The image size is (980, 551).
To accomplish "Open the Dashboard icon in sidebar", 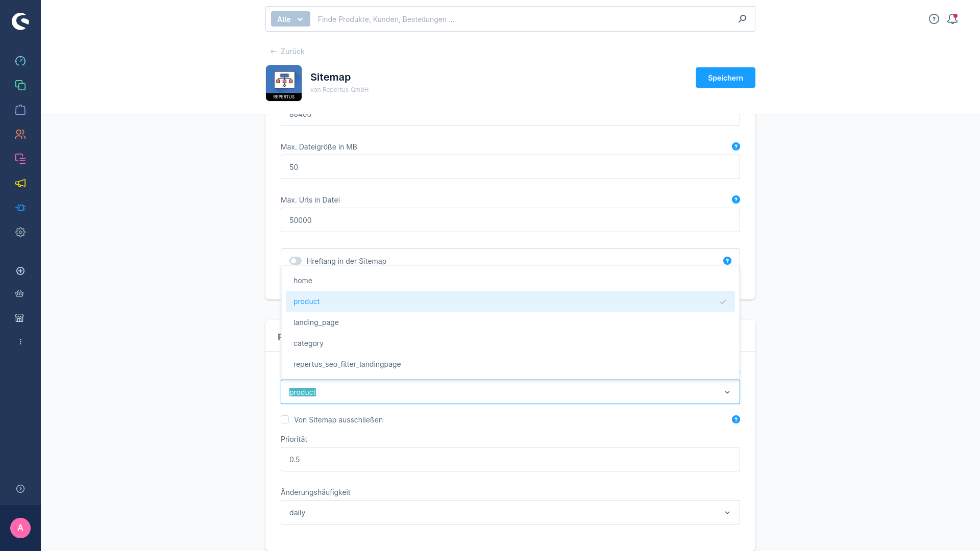I will [x=20, y=61].
